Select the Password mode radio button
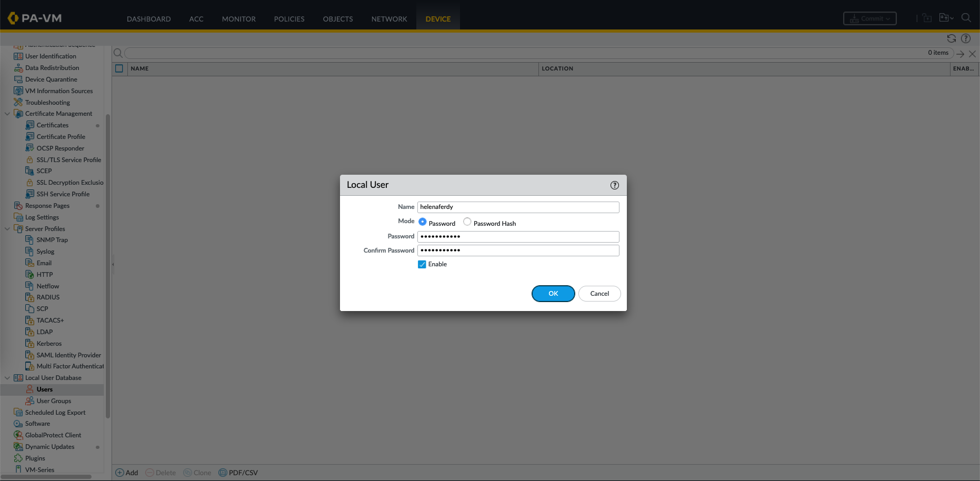Screen dimensions: 980x481 click(x=422, y=222)
